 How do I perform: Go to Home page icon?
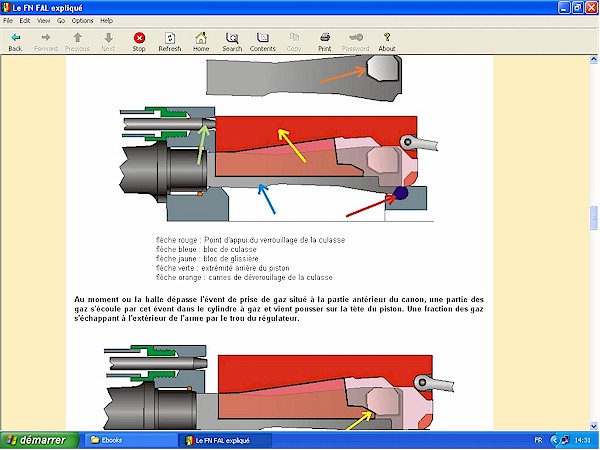point(201,42)
